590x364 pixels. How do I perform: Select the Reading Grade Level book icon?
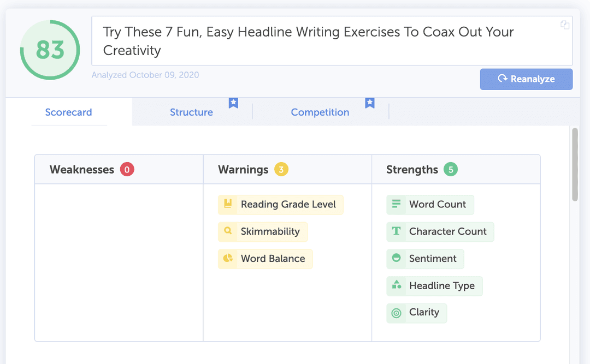tap(228, 204)
